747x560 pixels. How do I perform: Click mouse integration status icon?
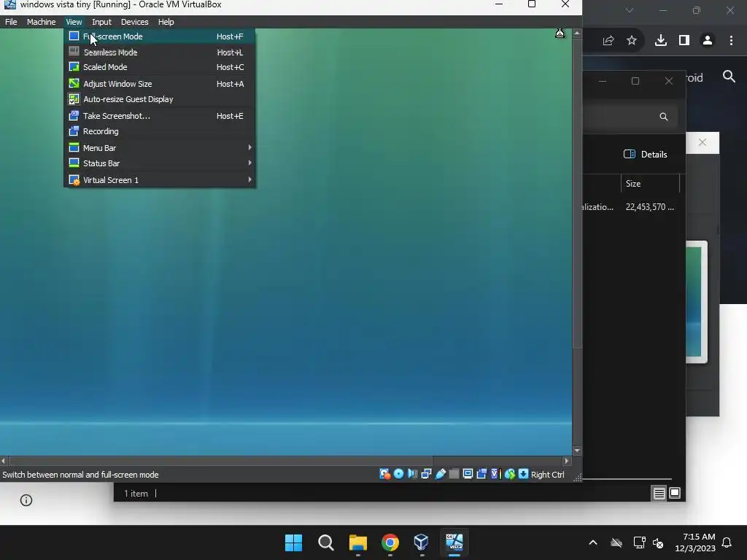coord(510,474)
